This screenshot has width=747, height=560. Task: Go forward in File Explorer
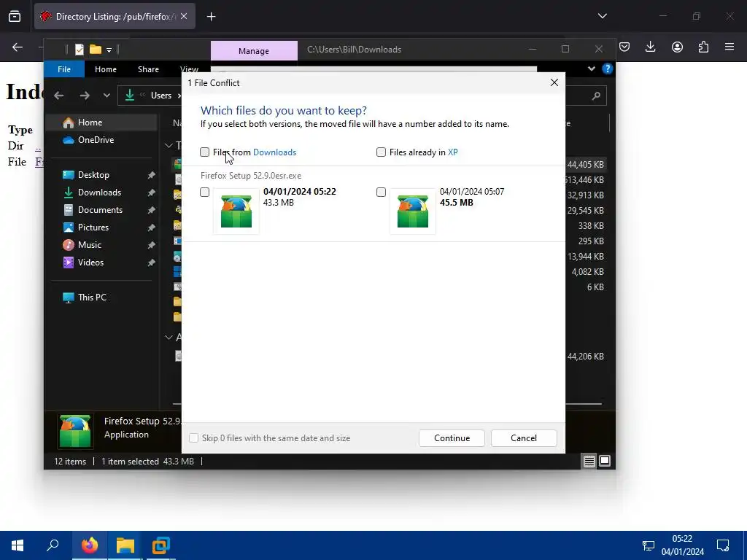tap(85, 96)
